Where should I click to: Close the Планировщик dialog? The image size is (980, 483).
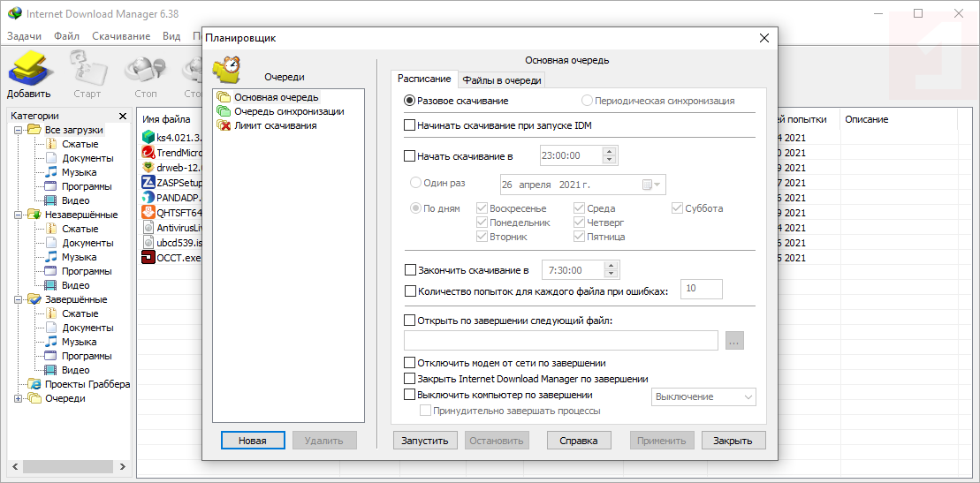point(763,38)
